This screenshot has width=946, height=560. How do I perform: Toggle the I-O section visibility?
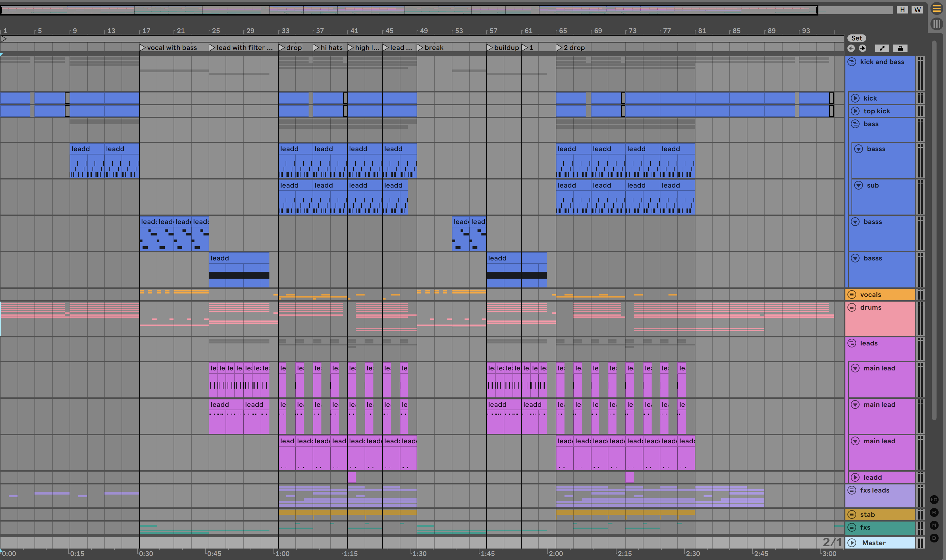tap(934, 500)
